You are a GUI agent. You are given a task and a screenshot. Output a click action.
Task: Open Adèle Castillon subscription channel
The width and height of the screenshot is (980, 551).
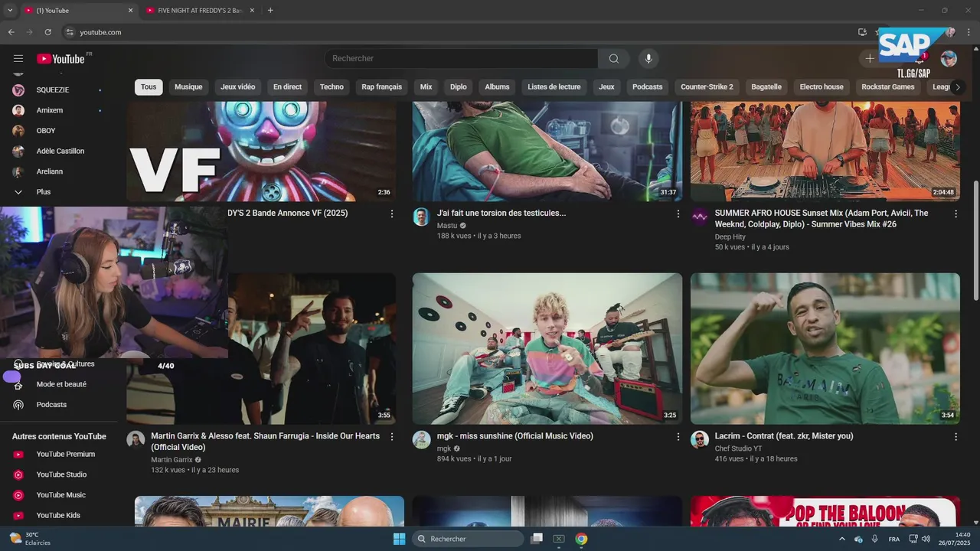60,151
